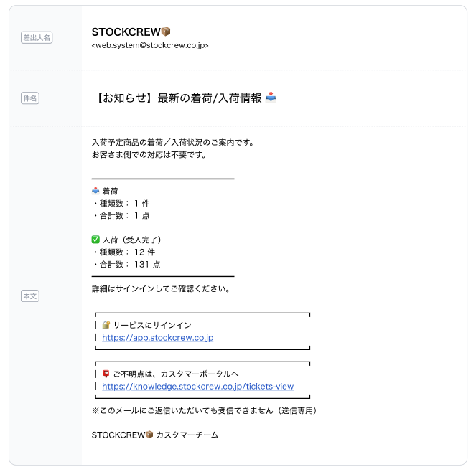Click the lock icon beside サービスにサインイン
Image resolution: width=476 pixels, height=472 pixels.
pos(106,325)
